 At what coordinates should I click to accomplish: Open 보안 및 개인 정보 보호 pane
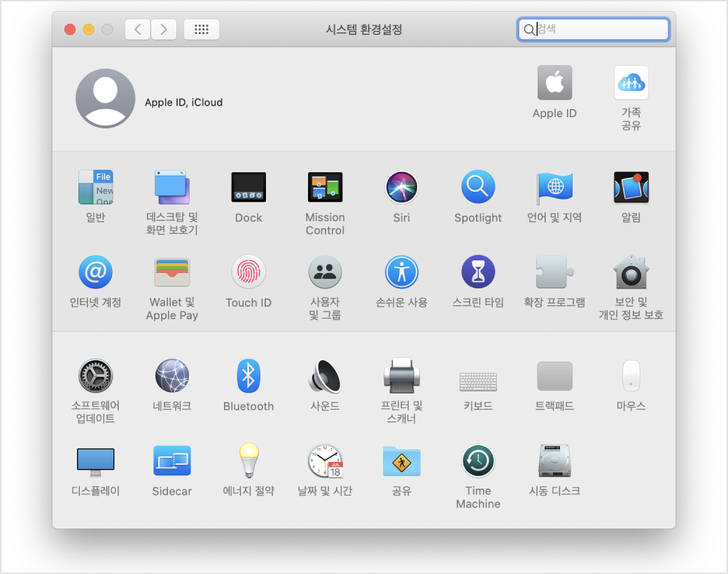[631, 272]
